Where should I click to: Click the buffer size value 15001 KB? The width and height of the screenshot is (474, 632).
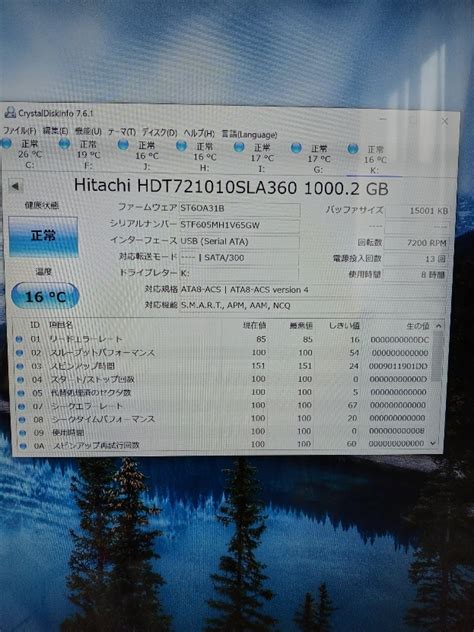[x=417, y=211]
